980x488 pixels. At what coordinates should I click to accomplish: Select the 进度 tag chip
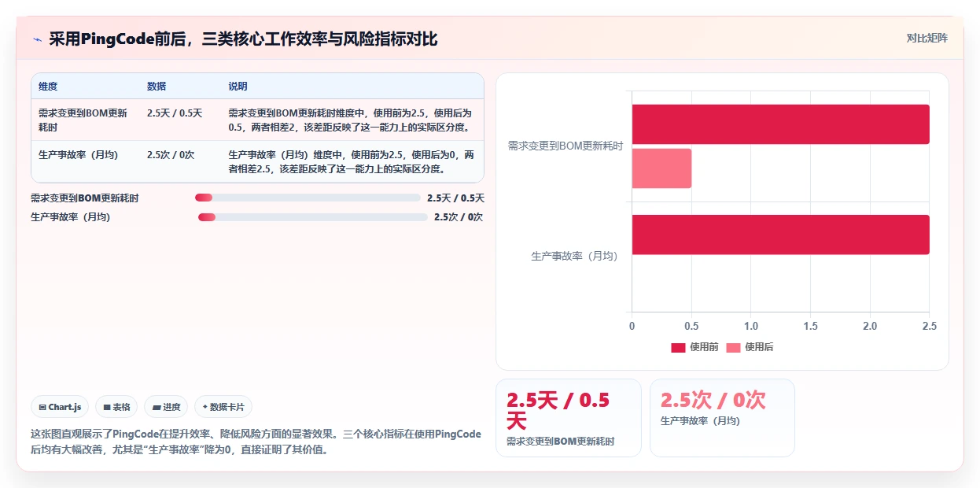166,407
